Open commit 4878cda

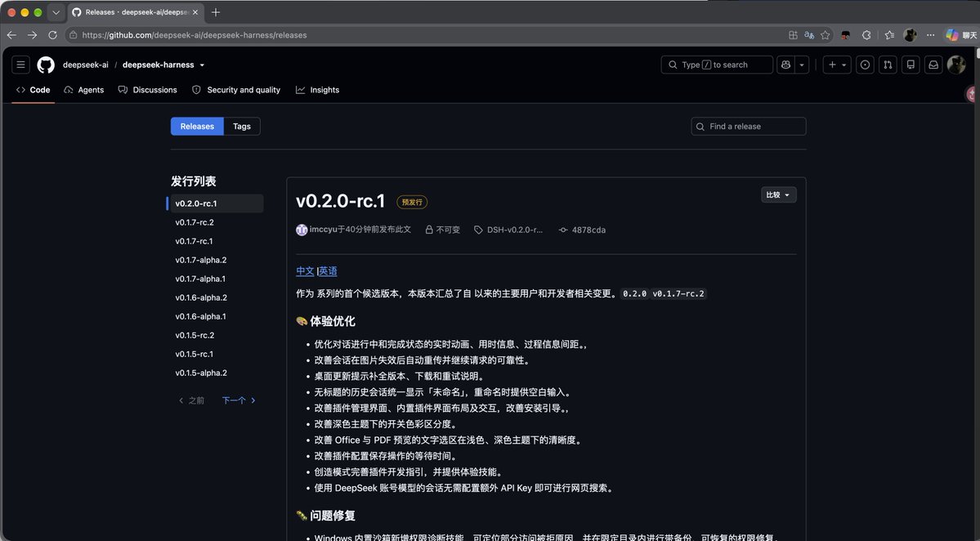pyautogui.click(x=588, y=230)
